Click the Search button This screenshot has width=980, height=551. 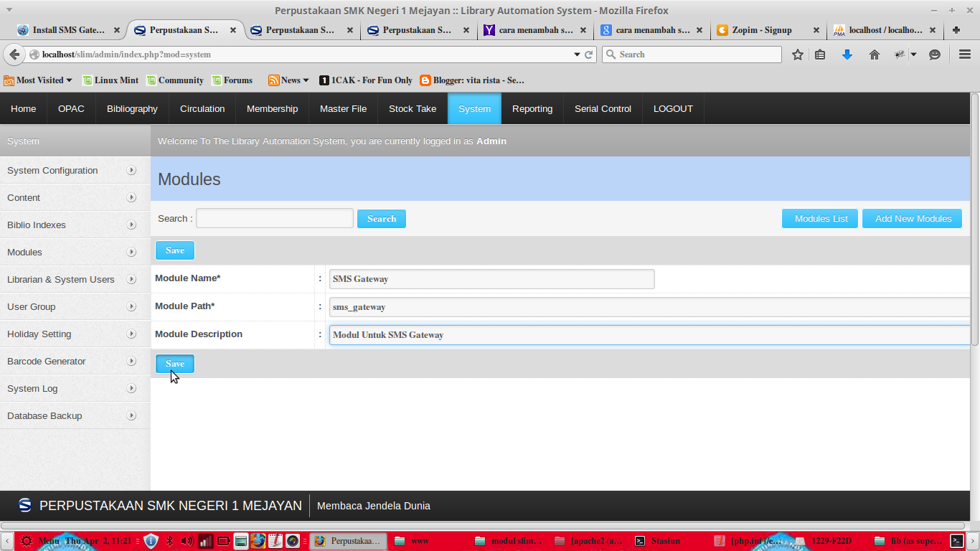[382, 219]
